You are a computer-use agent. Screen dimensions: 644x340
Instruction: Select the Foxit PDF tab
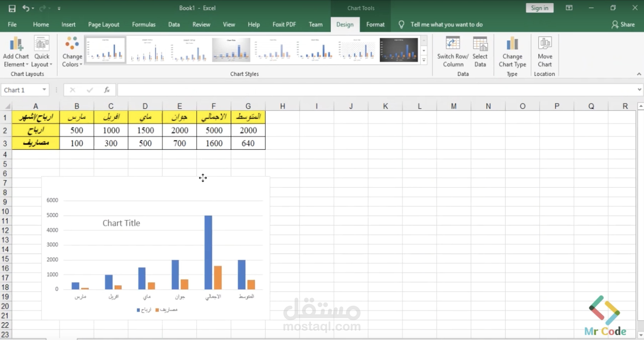click(x=284, y=24)
